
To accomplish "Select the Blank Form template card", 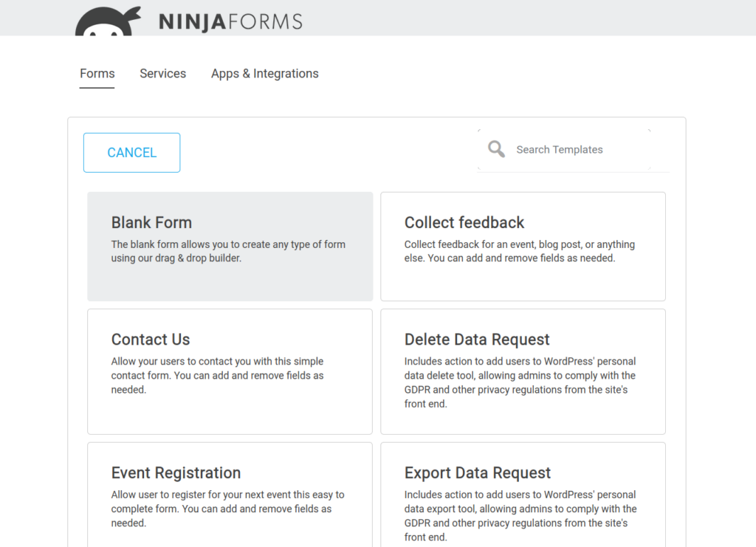I will 230,247.
